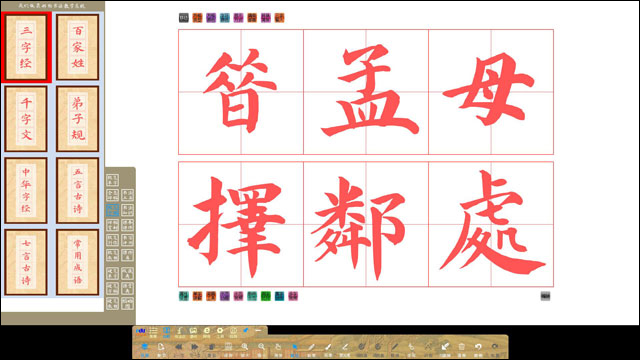Click the large 孟 character cell
This screenshot has height=360, width=640.
(x=366, y=92)
